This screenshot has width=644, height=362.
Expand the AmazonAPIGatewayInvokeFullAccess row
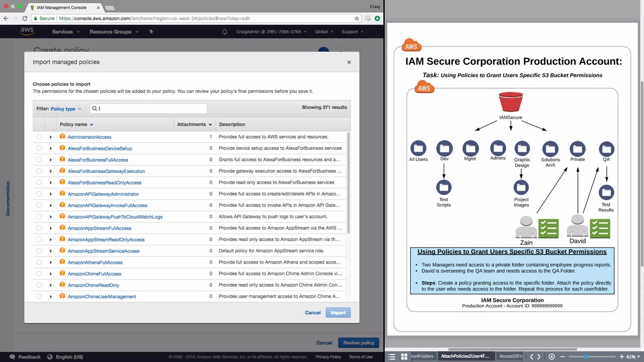(50, 205)
